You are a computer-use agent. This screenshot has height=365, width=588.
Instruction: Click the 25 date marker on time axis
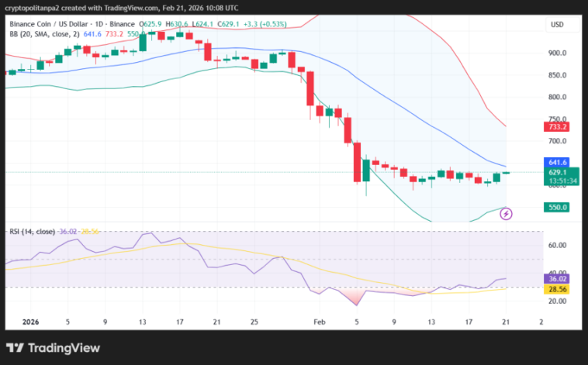tap(254, 320)
